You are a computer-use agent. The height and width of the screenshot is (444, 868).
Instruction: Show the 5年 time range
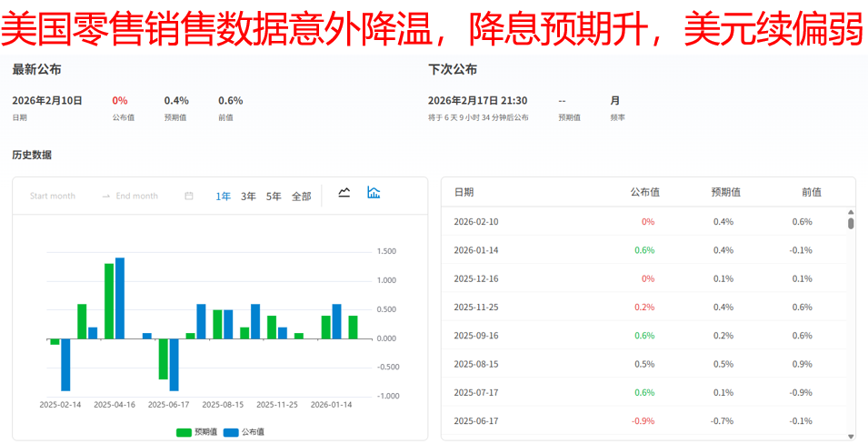tap(274, 196)
